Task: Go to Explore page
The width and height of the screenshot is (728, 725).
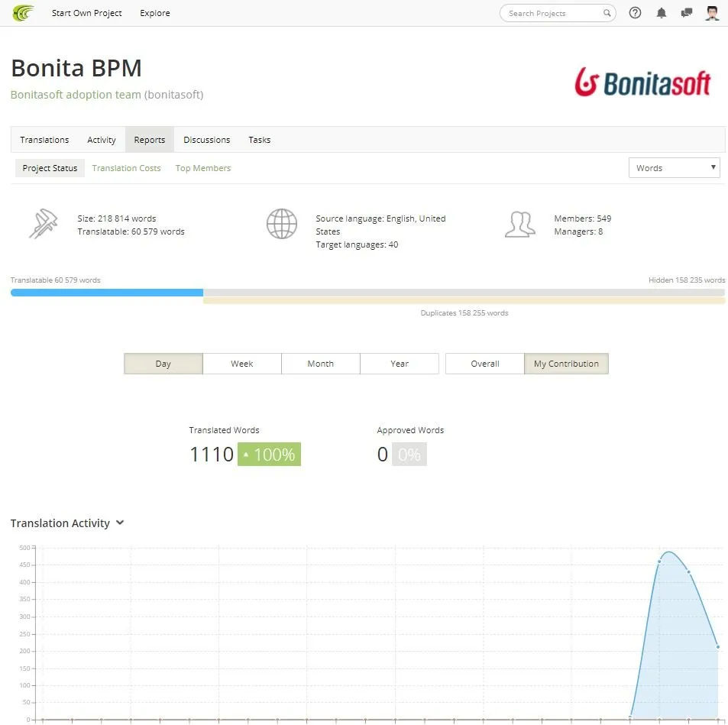Action: 154,13
